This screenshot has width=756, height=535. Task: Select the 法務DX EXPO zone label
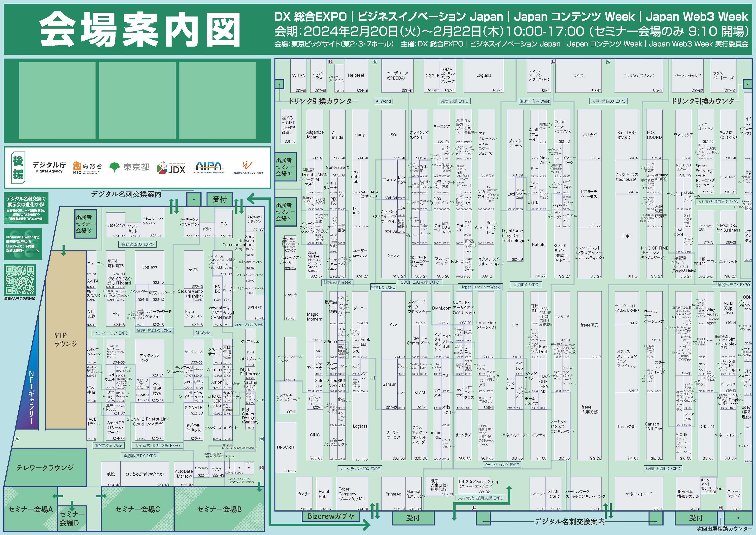526,285
